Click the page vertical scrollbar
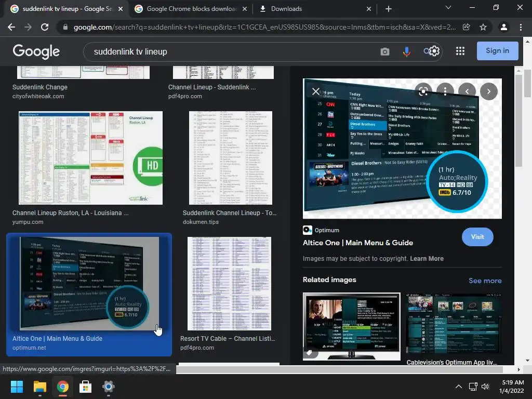The image size is (532, 399). (527, 84)
